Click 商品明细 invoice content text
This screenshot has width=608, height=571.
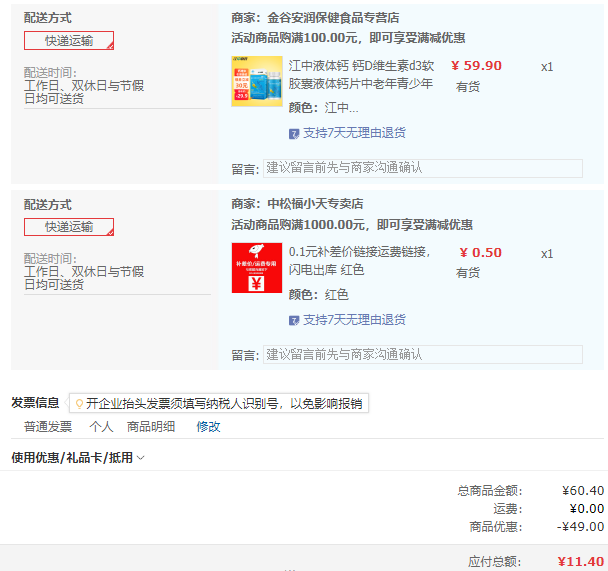click(151, 427)
